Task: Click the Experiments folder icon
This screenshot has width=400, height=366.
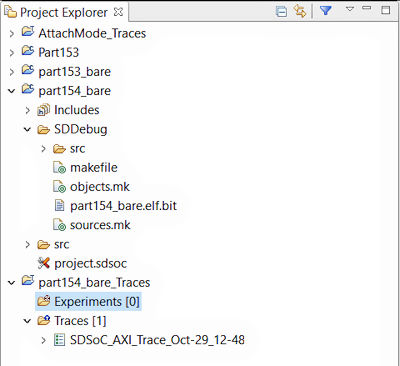Action: pos(44,301)
